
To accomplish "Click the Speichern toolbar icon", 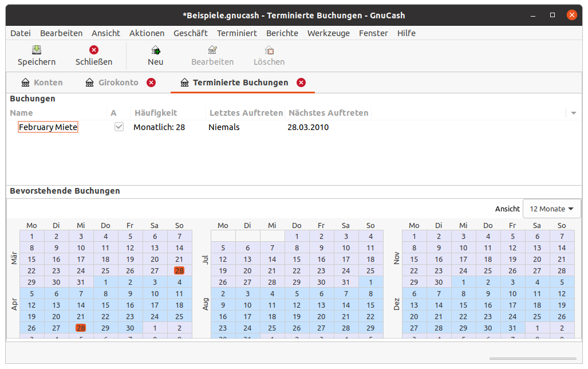I will (x=37, y=50).
